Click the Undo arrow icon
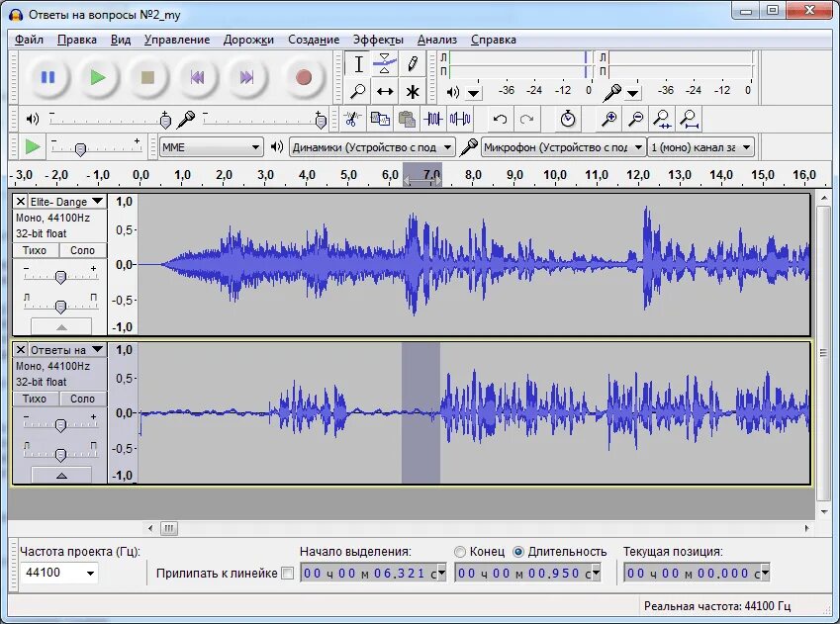 click(500, 119)
